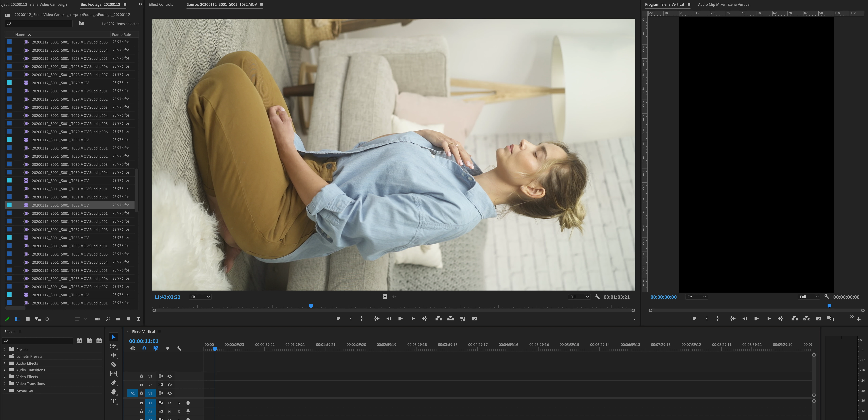The width and height of the screenshot is (868, 420).
Task: Open Source monitor Fit zoom dropdown
Action: (200, 297)
